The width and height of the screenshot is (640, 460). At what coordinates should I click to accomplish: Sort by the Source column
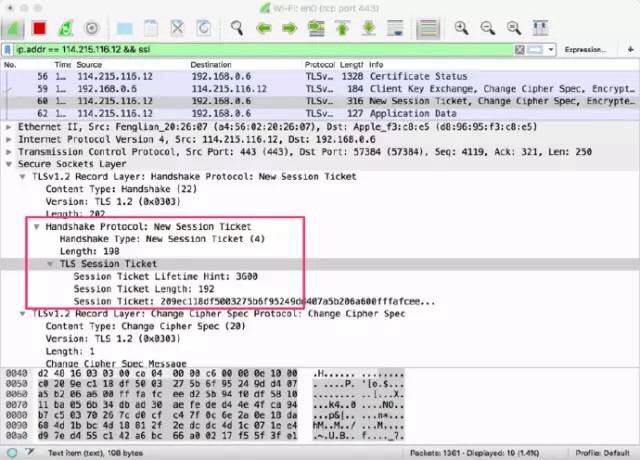point(89,64)
